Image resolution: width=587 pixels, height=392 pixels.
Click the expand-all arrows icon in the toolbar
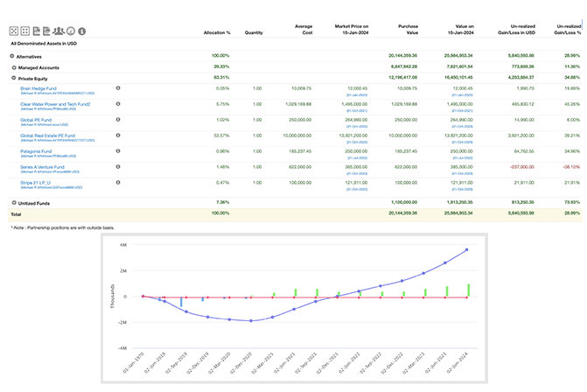click(x=14, y=31)
